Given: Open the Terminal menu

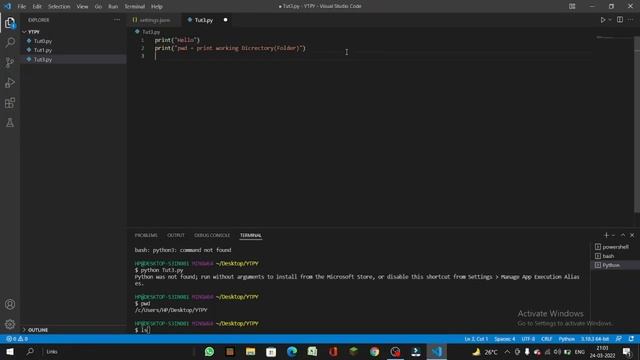Looking at the screenshot, I should pyautogui.click(x=134, y=6).
